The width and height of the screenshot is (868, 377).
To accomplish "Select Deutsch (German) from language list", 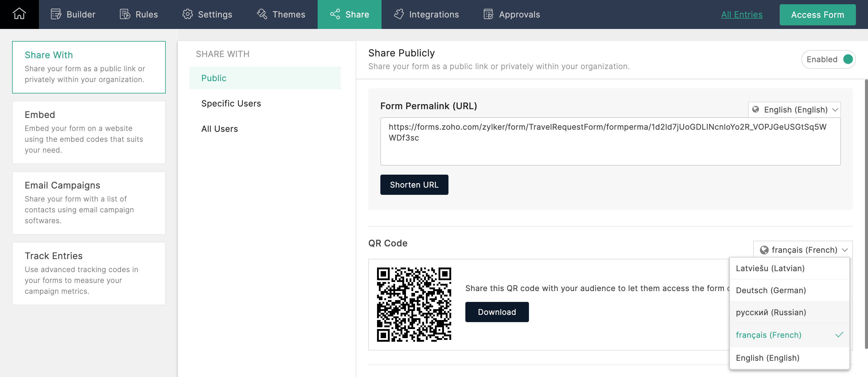I will [x=771, y=290].
